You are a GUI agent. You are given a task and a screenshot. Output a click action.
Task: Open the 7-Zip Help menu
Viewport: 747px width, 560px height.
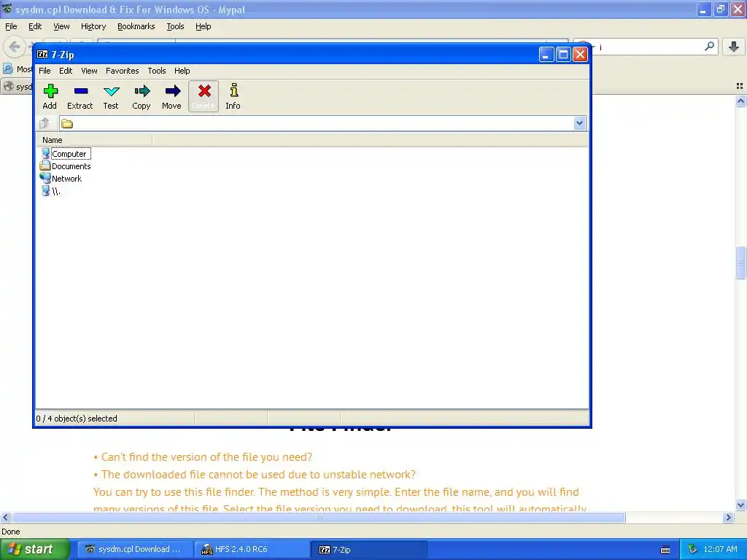182,71
